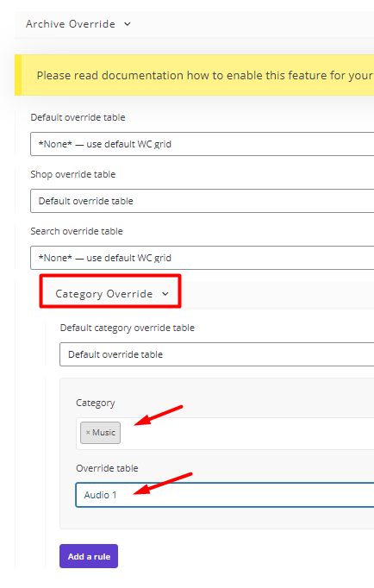
Task: Open the Default override table dropdown
Action: [x=202, y=144]
